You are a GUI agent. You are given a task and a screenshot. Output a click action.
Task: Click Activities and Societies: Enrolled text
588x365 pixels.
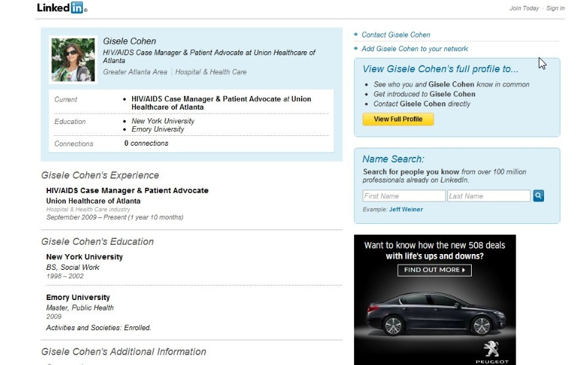99,328
